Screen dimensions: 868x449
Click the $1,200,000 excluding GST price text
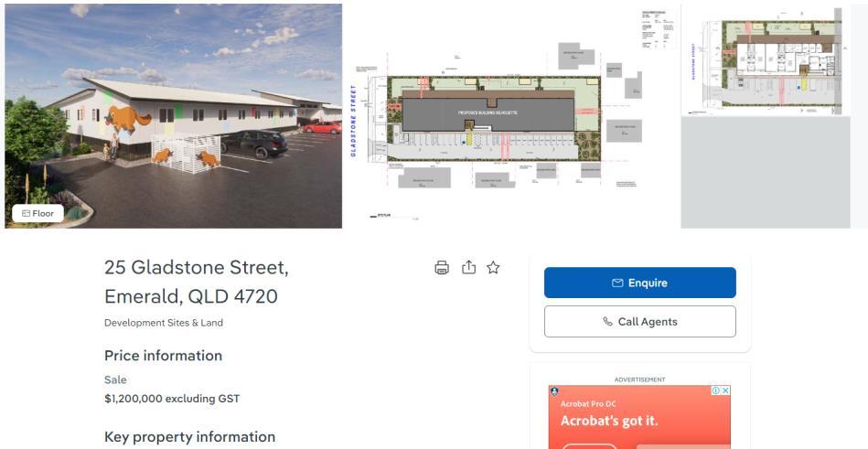coord(172,399)
